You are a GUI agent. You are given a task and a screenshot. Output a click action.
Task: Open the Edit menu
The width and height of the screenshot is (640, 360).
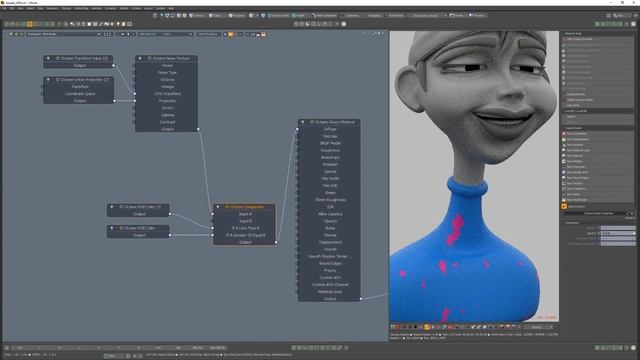tap(12, 8)
